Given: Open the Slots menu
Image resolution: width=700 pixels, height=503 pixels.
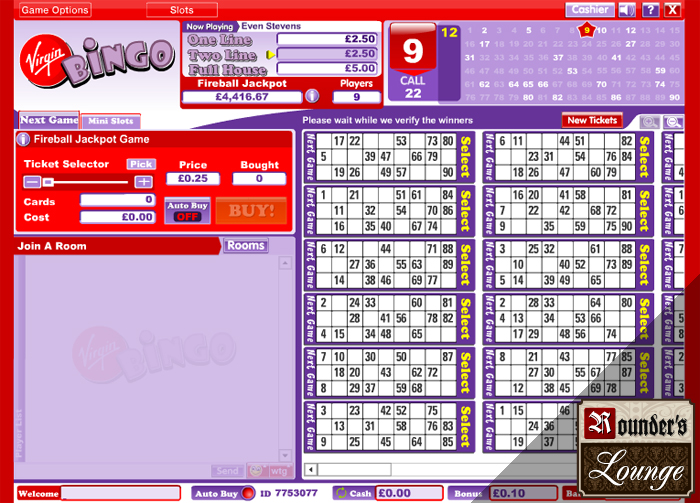Looking at the screenshot, I should pyautogui.click(x=182, y=10).
